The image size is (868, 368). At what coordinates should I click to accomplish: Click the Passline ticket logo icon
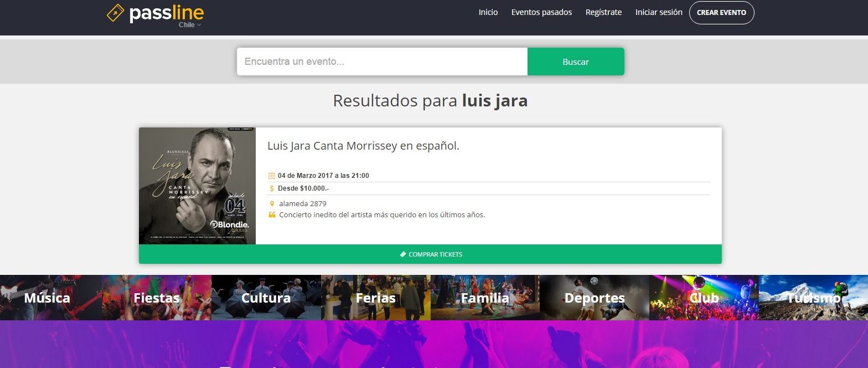tap(116, 13)
